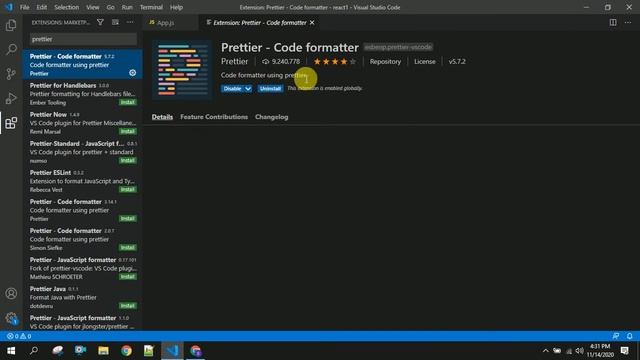Viewport: 640px width, 360px height.
Task: Open the Terminal menu
Action: click(151, 7)
